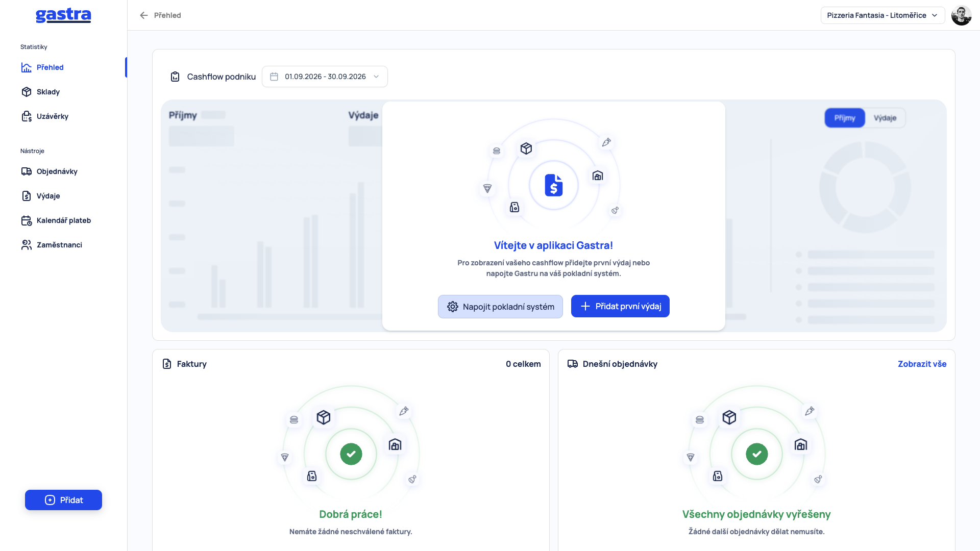Screen dimensions: 980x551
Task: Expand the Pizzeria Fantasia - Litoměřice selector
Action: (x=883, y=15)
